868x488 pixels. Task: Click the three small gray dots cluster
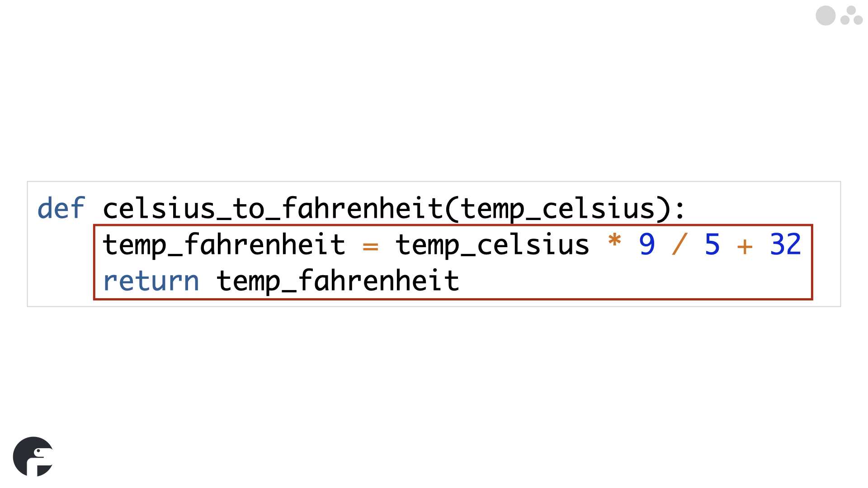click(x=852, y=15)
